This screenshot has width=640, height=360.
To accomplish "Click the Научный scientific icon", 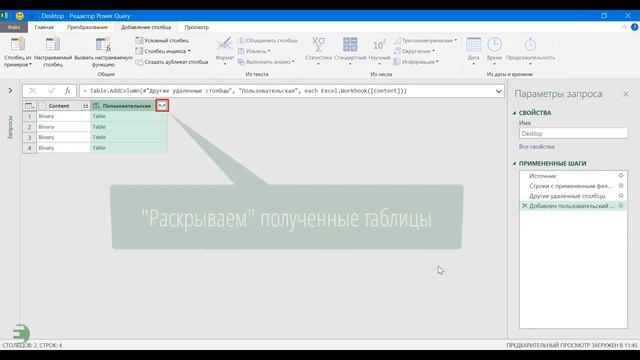I will tap(379, 44).
